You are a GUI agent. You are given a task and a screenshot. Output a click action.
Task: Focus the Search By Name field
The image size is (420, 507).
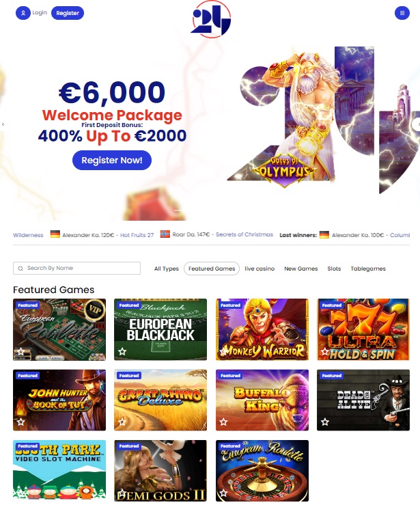(x=77, y=268)
